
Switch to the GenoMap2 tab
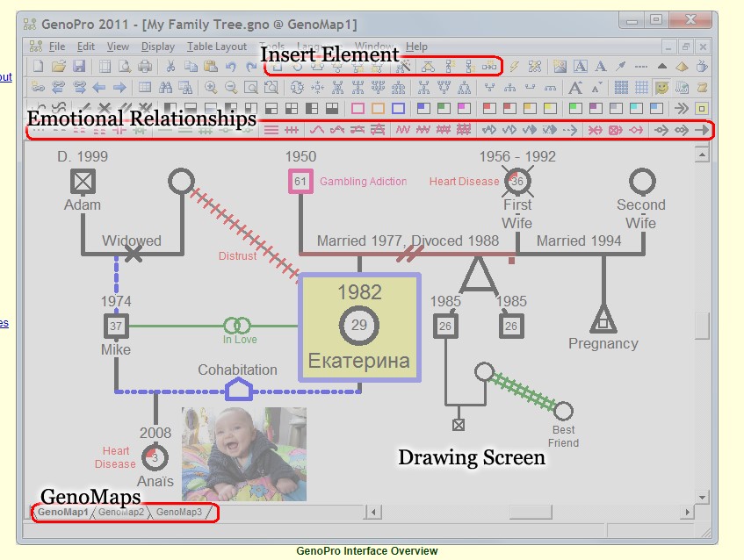121,512
